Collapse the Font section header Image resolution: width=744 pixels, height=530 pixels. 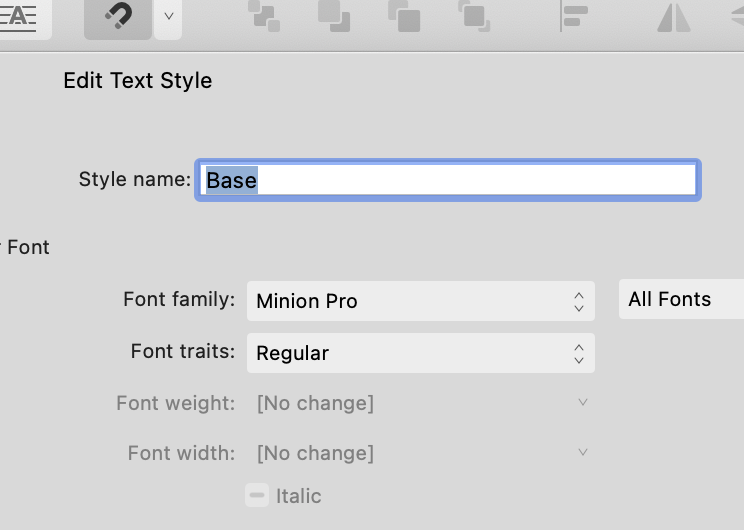tap(25, 247)
